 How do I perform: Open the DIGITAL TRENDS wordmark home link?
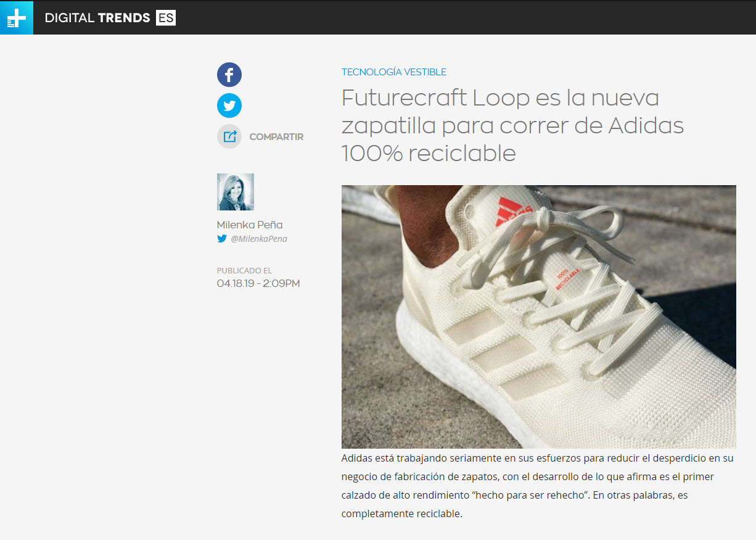(97, 18)
